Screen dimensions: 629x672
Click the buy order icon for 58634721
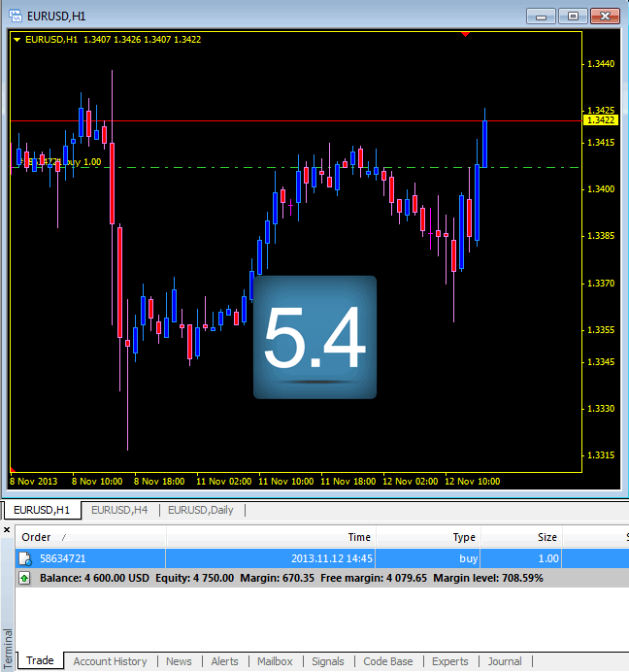pos(25,558)
